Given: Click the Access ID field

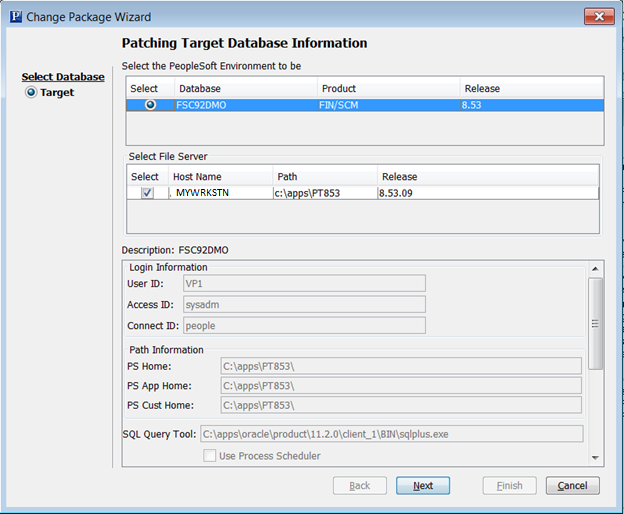Looking at the screenshot, I should coord(304,304).
